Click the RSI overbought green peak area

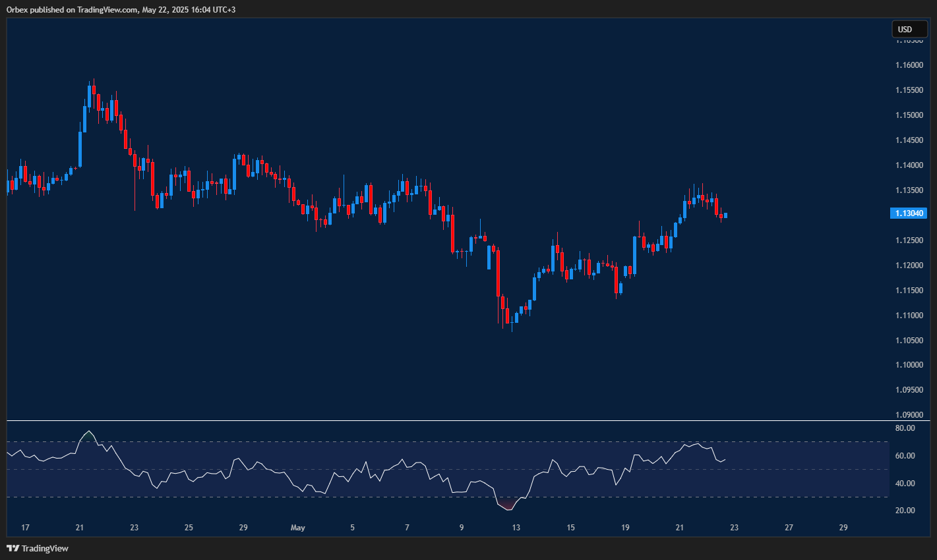[89, 435]
